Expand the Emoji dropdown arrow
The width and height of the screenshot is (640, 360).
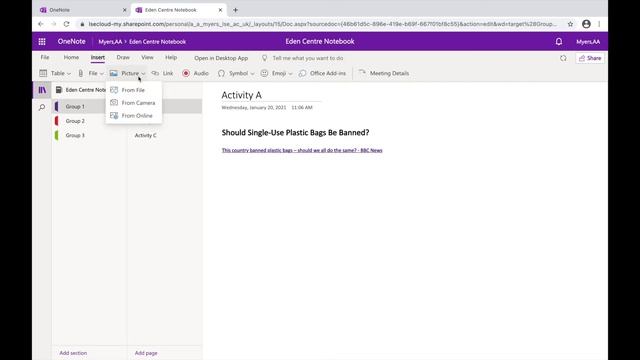[290, 73]
